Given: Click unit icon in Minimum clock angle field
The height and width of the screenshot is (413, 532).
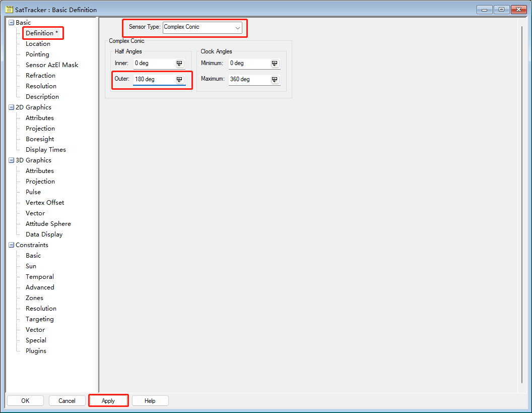Looking at the screenshot, I should [x=275, y=64].
